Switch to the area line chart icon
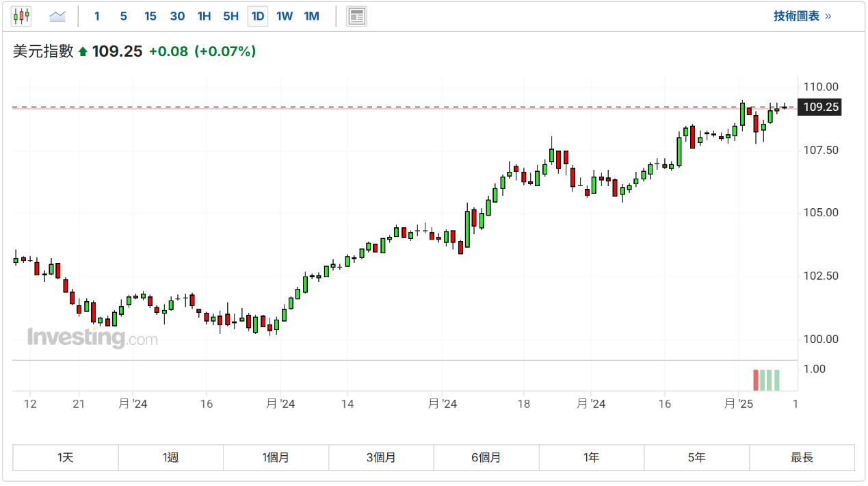Viewport: 868px width, 486px height. 57,16
